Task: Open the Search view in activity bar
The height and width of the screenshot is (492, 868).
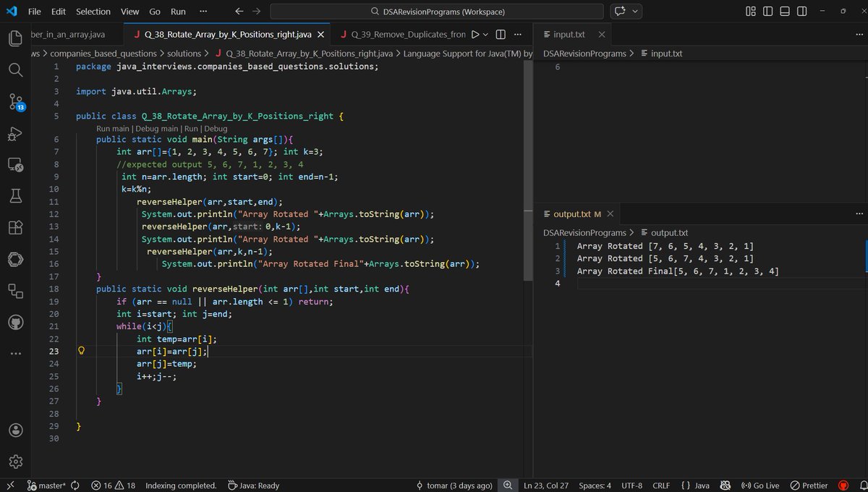Action: (16, 69)
